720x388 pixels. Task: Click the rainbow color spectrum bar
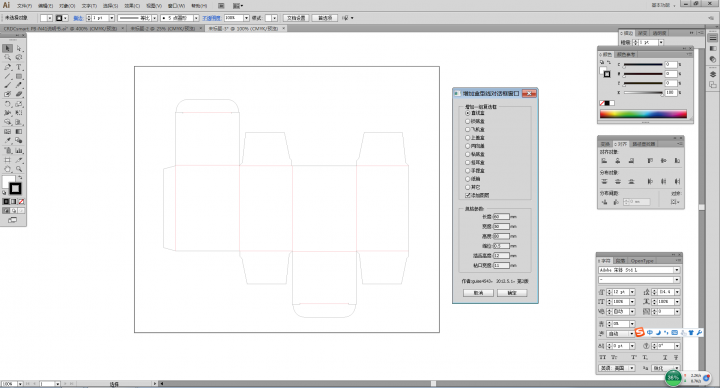tap(643, 114)
